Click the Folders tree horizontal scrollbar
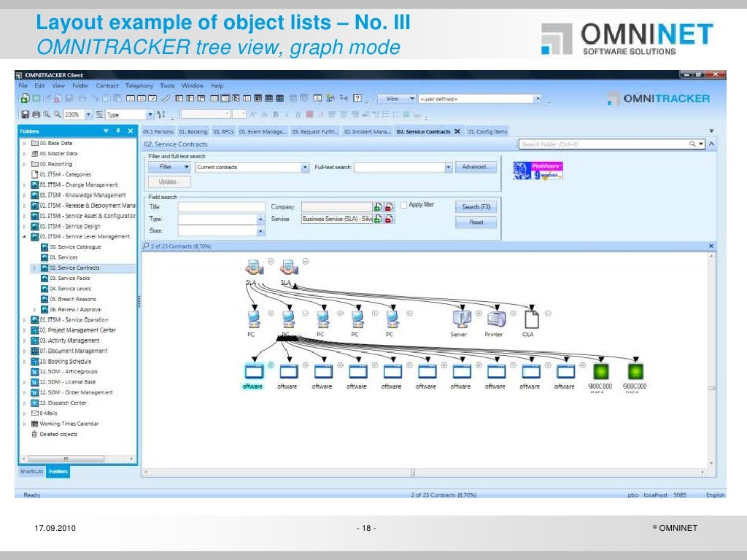This screenshot has height=560, width=747. [x=77, y=459]
